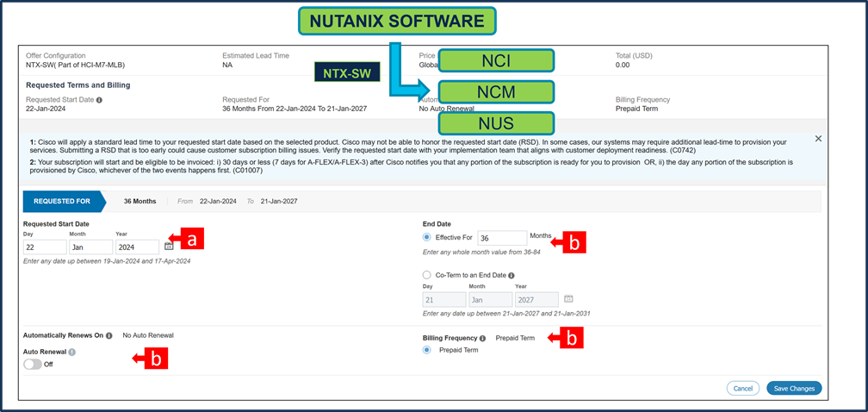
Task: Click 'No Auto Renewal' beside Automatically Renews On
Action: 148,335
